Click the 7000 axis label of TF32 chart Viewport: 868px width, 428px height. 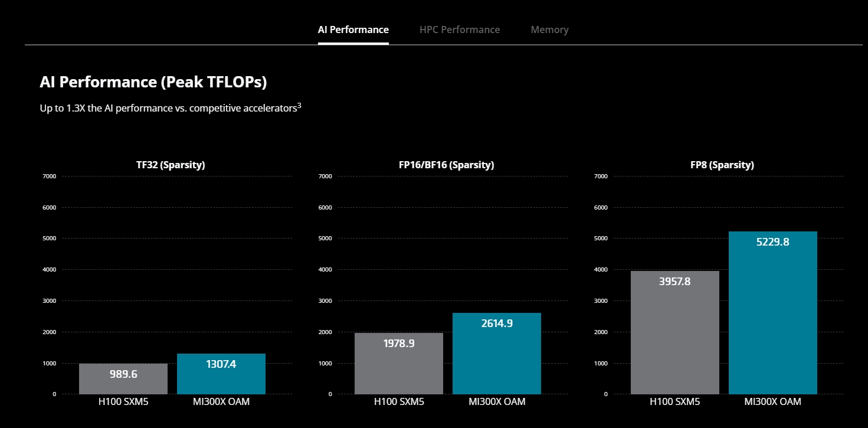click(50, 176)
